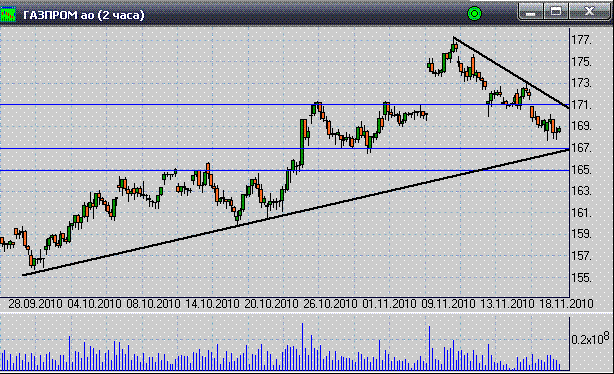The width and height of the screenshot is (614, 374).
Task: Click date label 13.11.2010
Action: pos(507,304)
